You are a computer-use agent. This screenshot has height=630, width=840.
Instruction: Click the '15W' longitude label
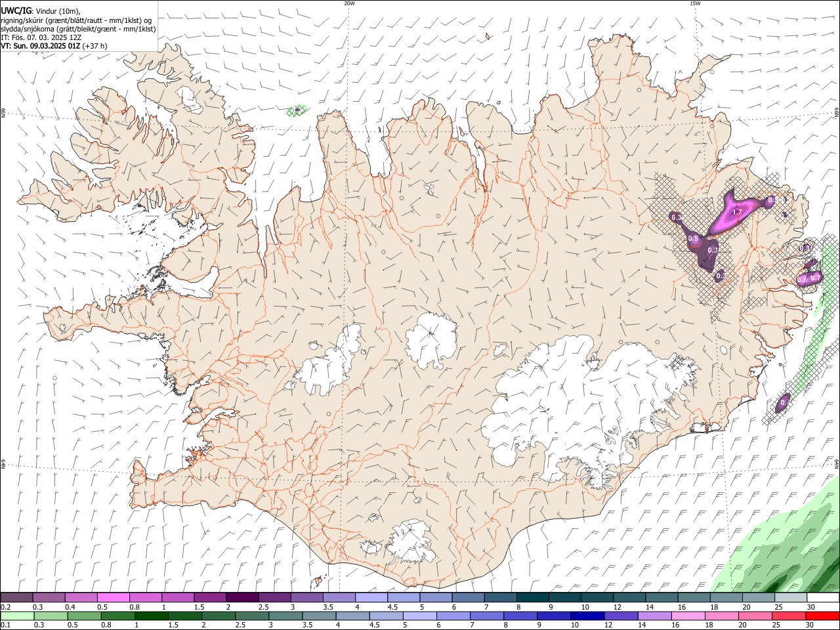tap(695, 3)
